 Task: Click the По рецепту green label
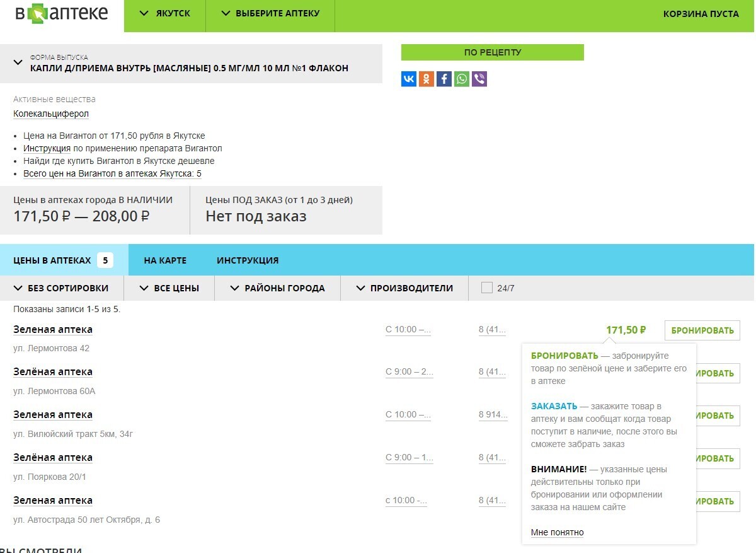(x=493, y=52)
